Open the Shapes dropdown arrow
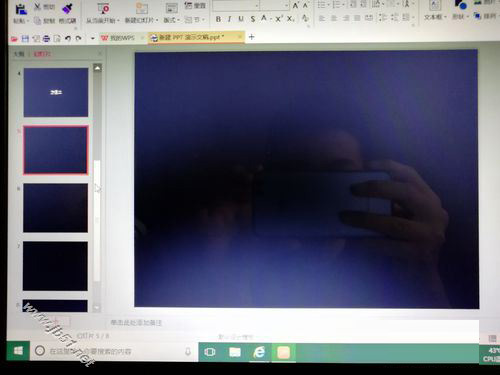500x375 pixels. [x=468, y=16]
